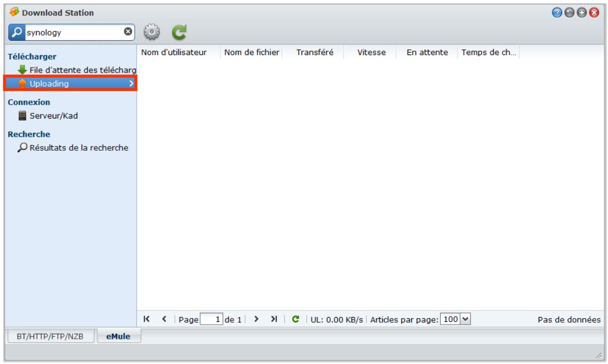Click the window resize grip corner
The height and width of the screenshot is (364, 608).
coord(599,355)
